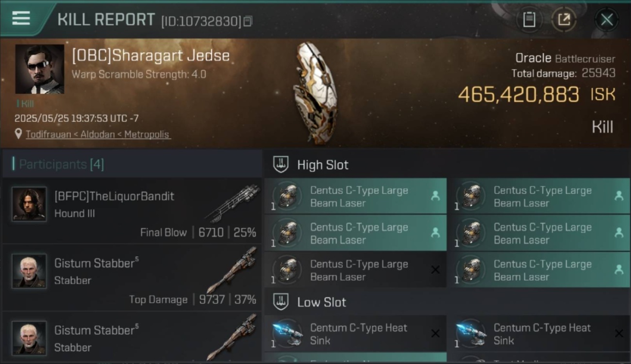The image size is (631, 364).
Task: Tap the third Gistum Stabber portrait
Action: [29, 338]
